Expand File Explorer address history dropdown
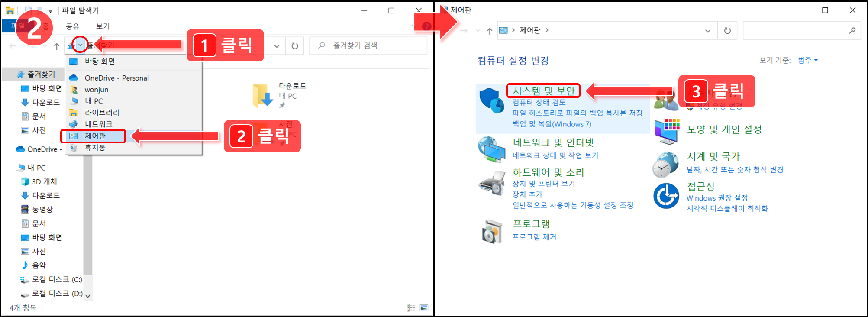The width and height of the screenshot is (868, 317). click(x=277, y=46)
